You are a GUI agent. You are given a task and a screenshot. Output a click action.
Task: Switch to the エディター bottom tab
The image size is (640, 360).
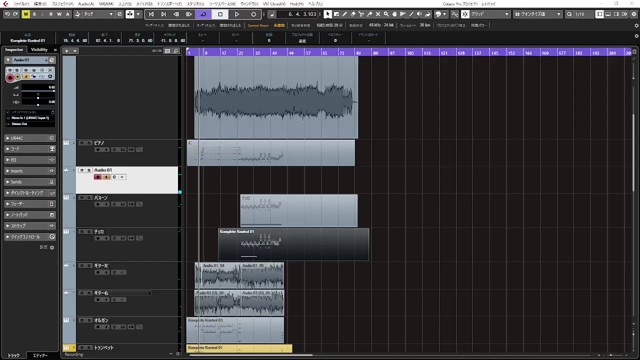click(40, 356)
